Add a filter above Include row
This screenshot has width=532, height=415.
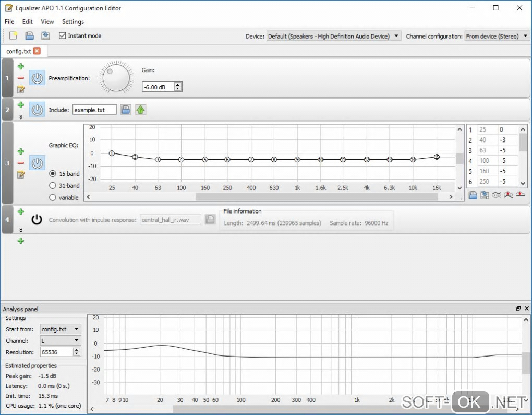(x=21, y=104)
